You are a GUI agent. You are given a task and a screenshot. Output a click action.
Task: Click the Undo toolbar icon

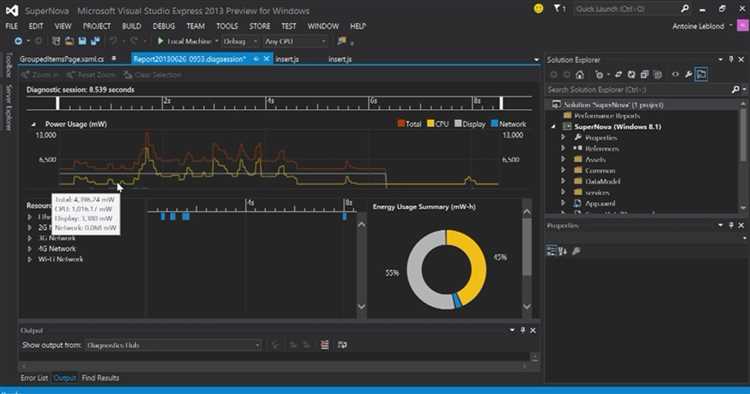(113, 42)
